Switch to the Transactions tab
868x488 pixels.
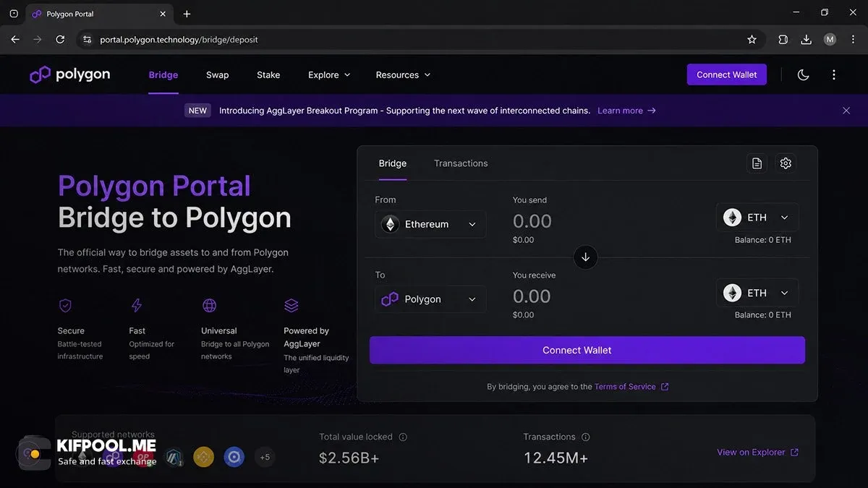(x=461, y=163)
